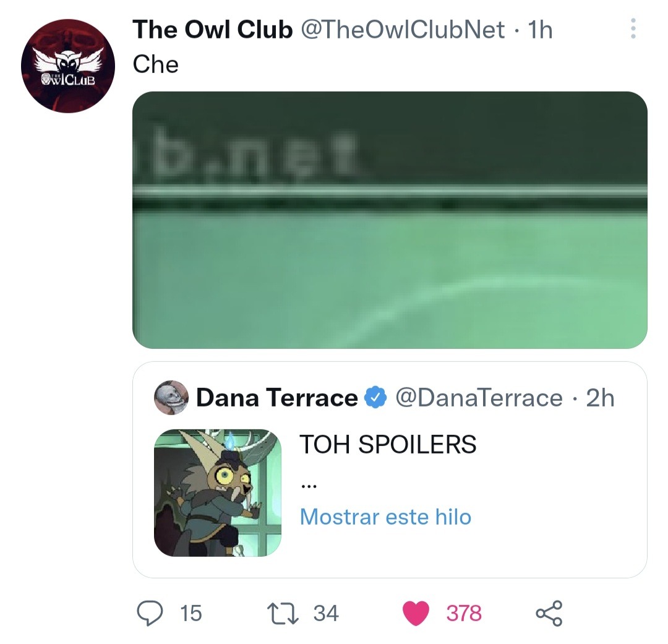Open the @DanaTerrace handle
The image size is (668, 644).
(479, 398)
